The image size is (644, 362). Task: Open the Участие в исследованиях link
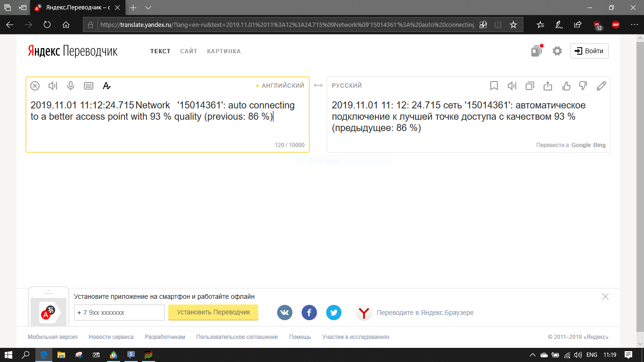coord(356,337)
